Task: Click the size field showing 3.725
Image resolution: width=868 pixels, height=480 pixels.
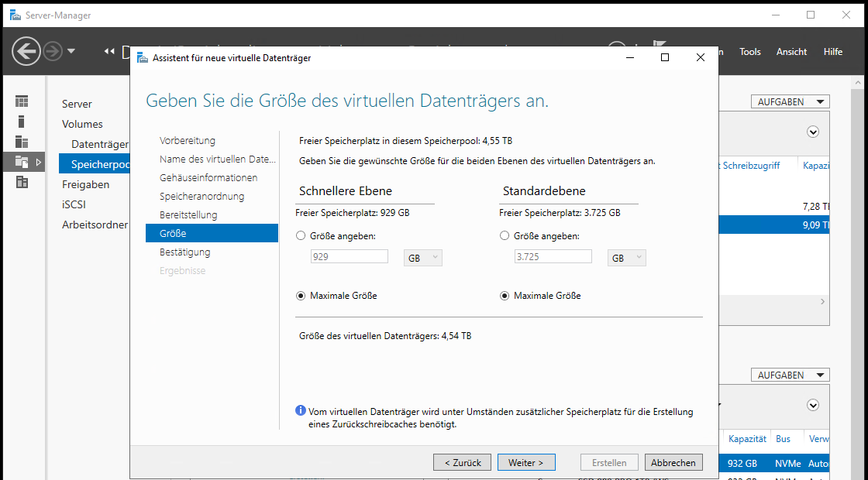Action: pos(553,256)
